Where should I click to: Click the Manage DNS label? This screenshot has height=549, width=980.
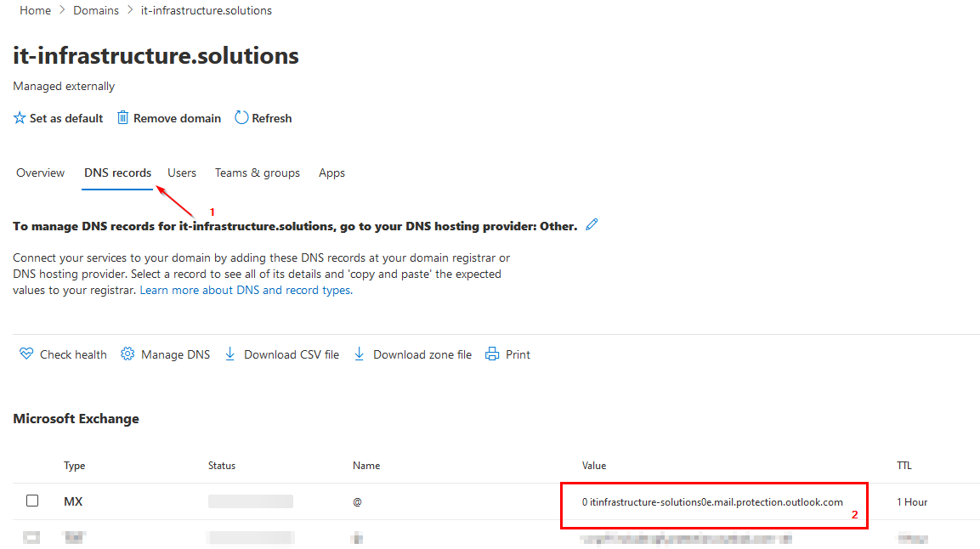176,354
